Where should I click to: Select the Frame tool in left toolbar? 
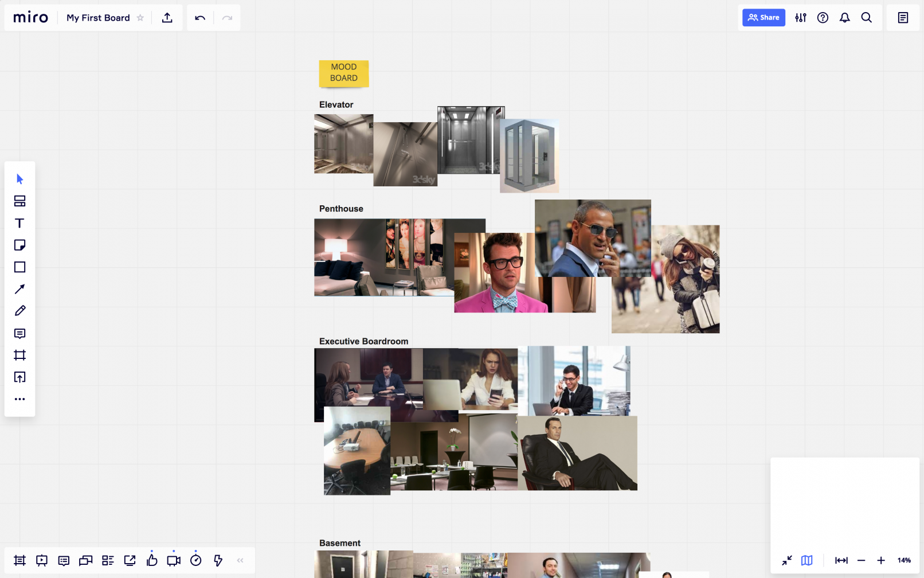click(x=19, y=356)
